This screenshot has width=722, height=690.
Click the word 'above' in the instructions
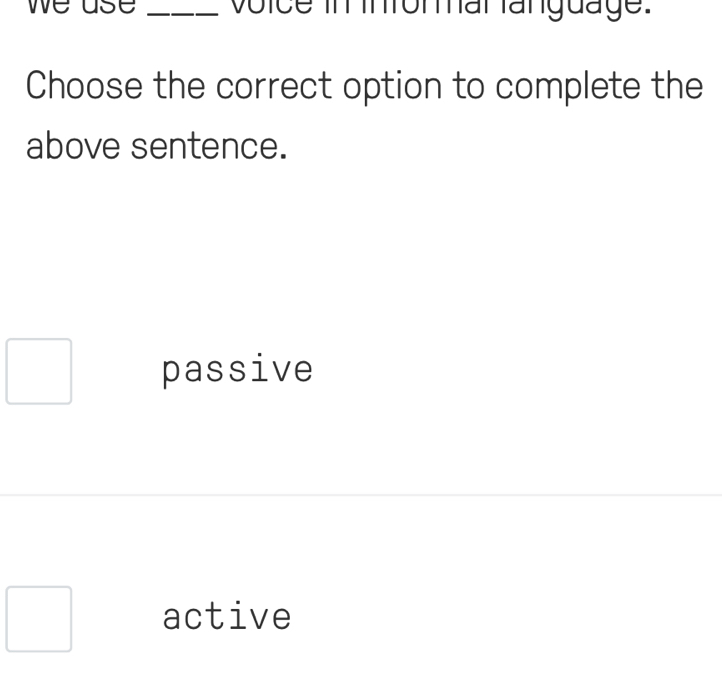[73, 146]
